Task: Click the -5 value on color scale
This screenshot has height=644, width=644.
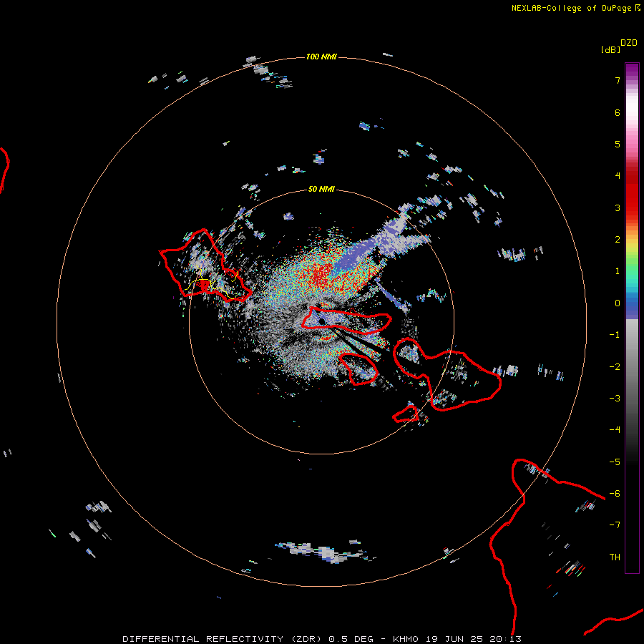Action: tap(615, 462)
